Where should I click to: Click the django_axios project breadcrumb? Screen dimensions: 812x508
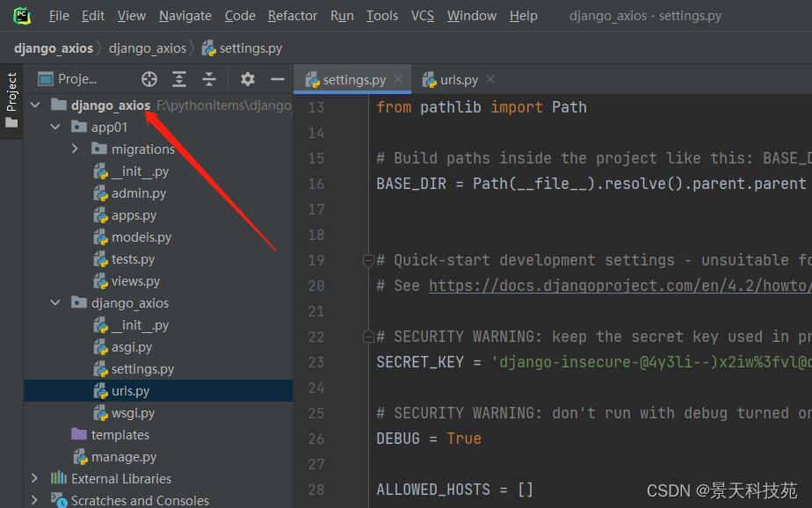coord(54,48)
